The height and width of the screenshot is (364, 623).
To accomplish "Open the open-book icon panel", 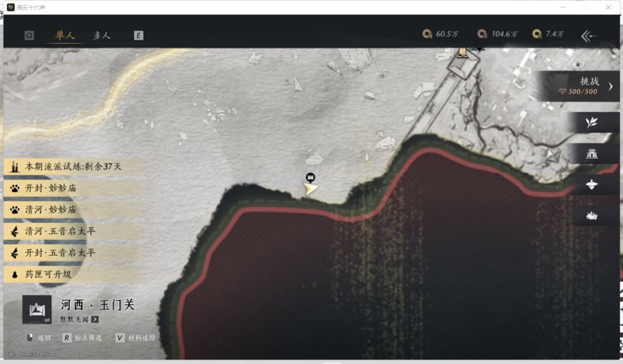I will click(x=592, y=216).
